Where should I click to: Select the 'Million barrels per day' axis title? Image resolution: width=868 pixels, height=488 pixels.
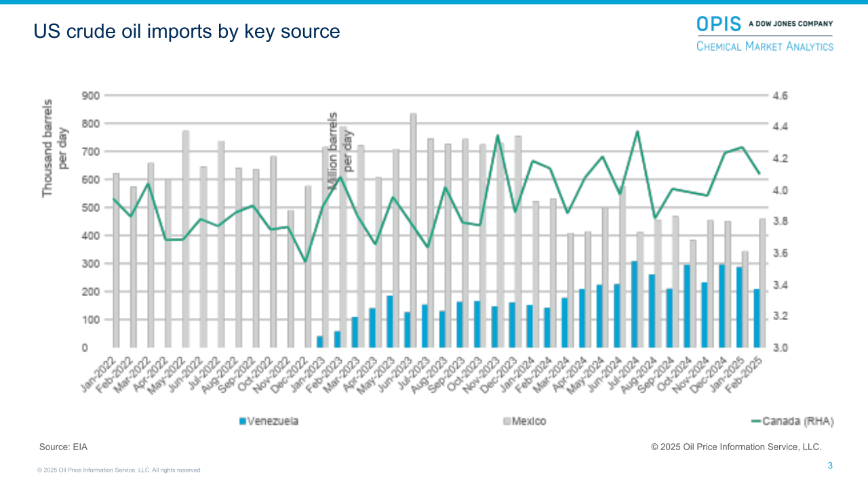coord(340,150)
